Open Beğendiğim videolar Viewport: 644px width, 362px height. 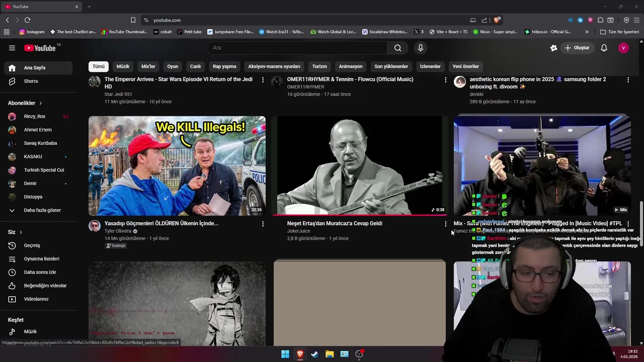pos(38,286)
